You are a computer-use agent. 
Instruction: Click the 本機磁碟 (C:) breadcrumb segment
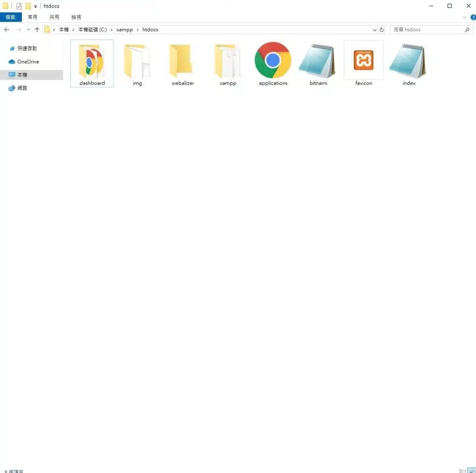point(93,29)
